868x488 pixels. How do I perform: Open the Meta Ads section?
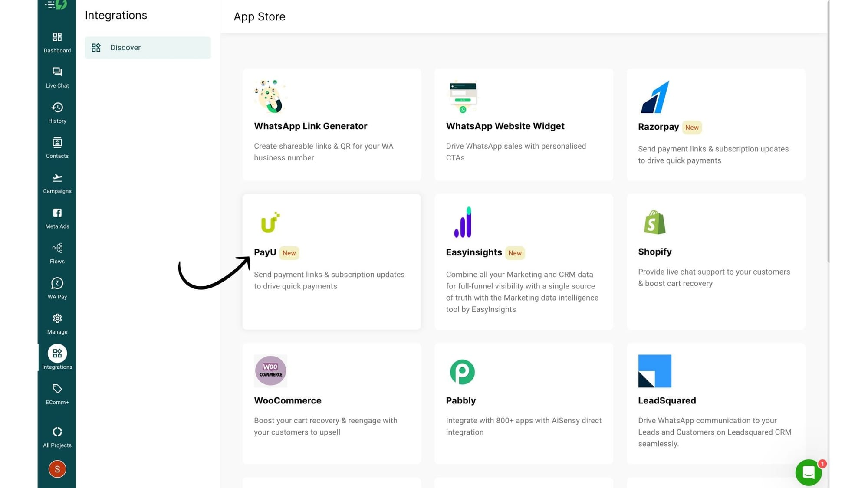57,218
